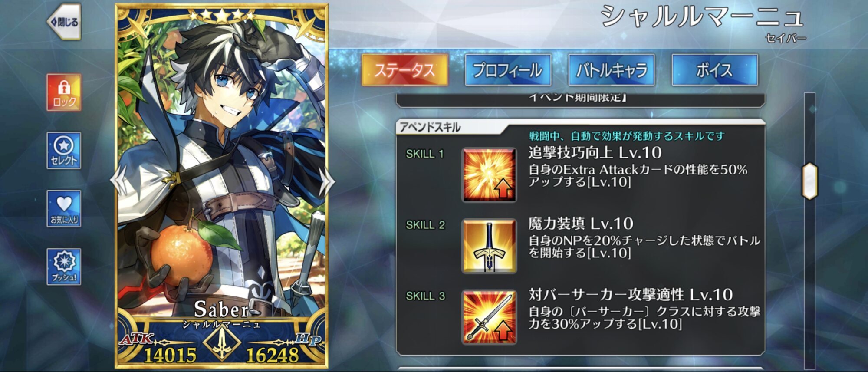Screen dimensions: 868x372
Task: Show previous card art with left arrow
Action: [118, 181]
